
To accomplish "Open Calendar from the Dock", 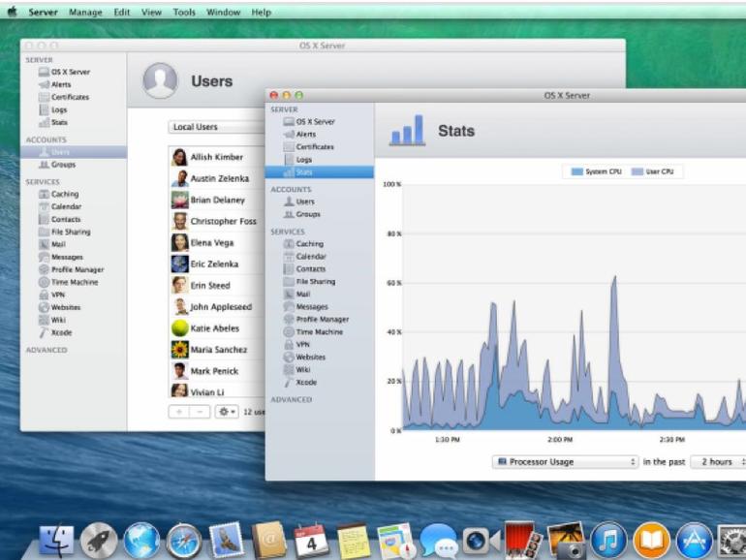I will (x=311, y=541).
